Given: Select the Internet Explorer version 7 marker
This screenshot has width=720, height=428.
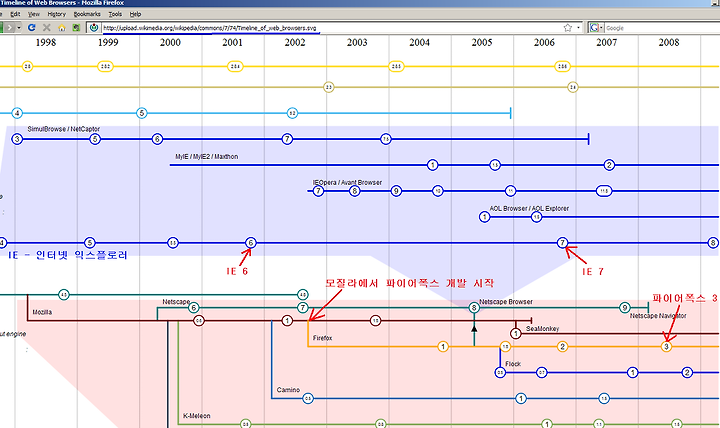Looking at the screenshot, I should point(562,242).
